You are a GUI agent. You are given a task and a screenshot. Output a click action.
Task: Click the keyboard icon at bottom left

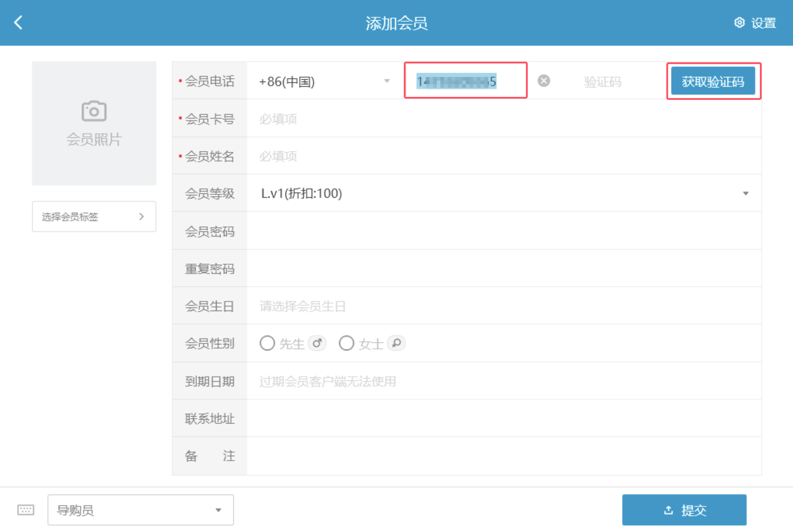tap(26, 510)
